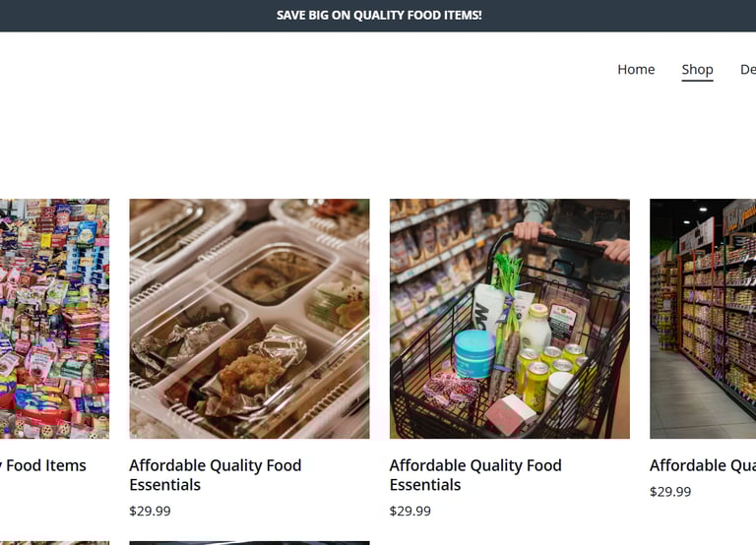Click the truncated Affordable Qua product title

pyautogui.click(x=703, y=465)
